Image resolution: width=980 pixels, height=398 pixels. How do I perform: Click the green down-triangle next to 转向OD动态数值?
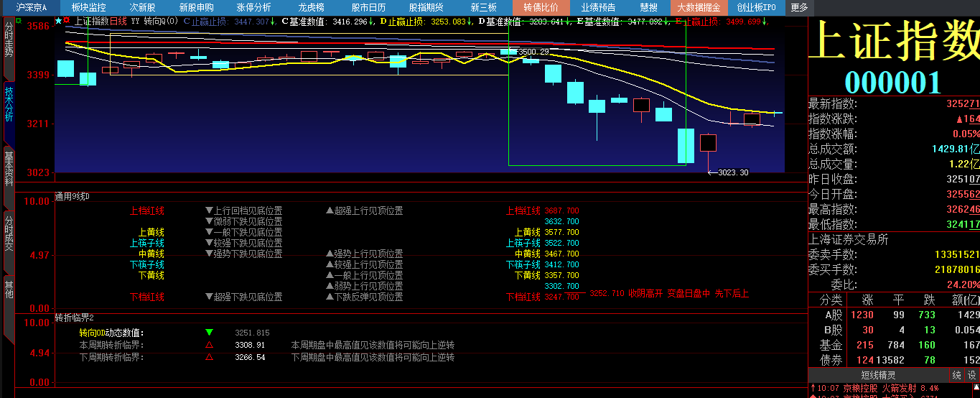pos(210,333)
